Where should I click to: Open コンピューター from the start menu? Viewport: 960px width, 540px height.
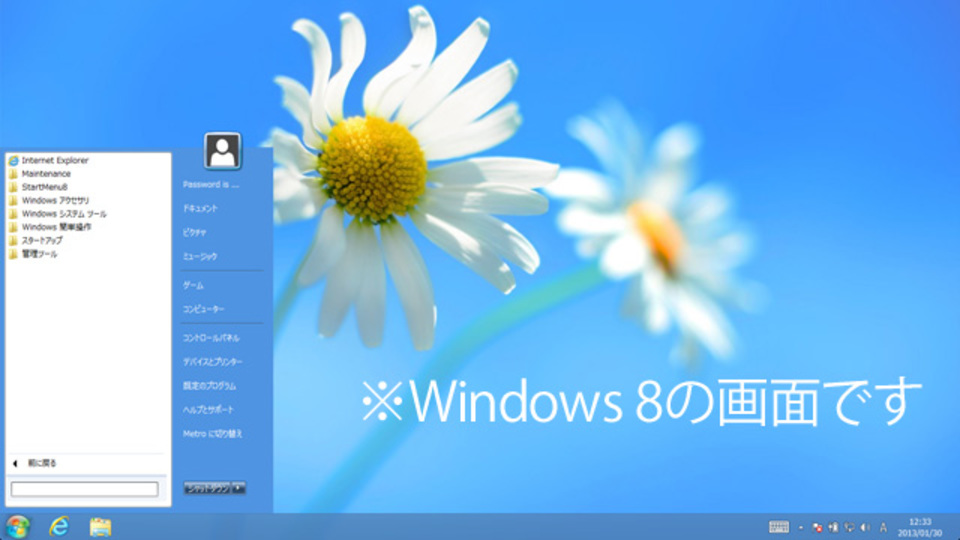click(x=203, y=309)
